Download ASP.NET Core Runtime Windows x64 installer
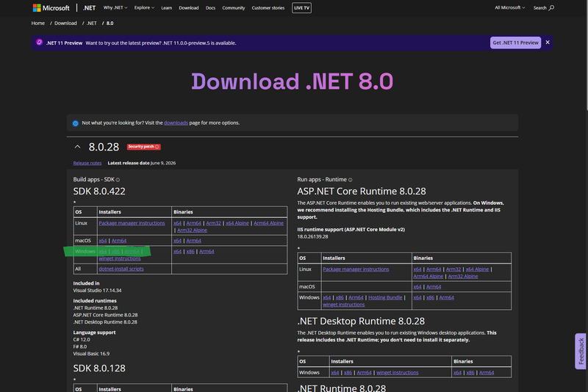This screenshot has height=392, width=588. 327,297
